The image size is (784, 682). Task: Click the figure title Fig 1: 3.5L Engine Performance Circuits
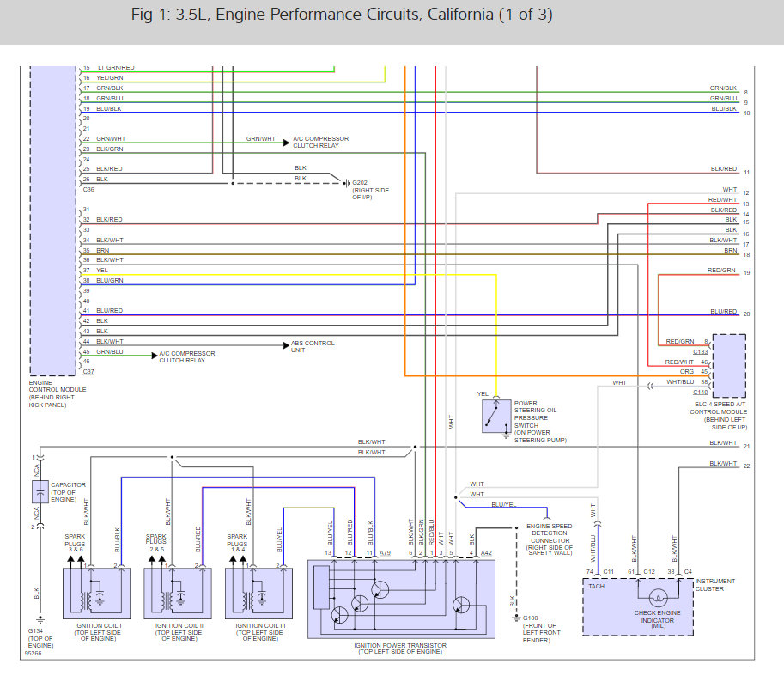tap(342, 15)
